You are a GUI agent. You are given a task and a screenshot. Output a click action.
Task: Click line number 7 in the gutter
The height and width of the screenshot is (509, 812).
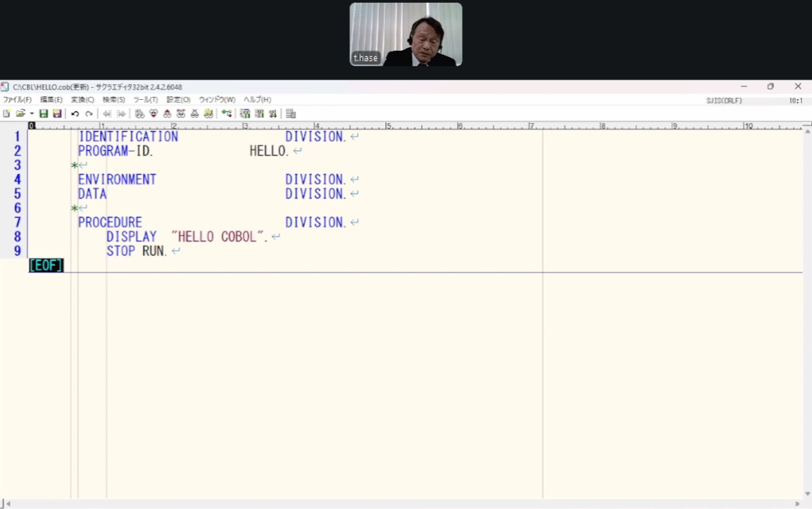(x=18, y=222)
